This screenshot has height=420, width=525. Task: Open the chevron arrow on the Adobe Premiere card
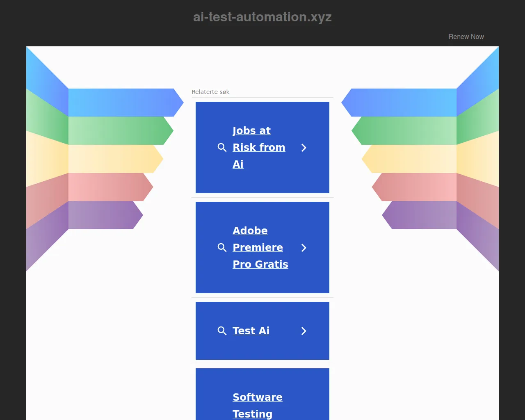click(304, 248)
